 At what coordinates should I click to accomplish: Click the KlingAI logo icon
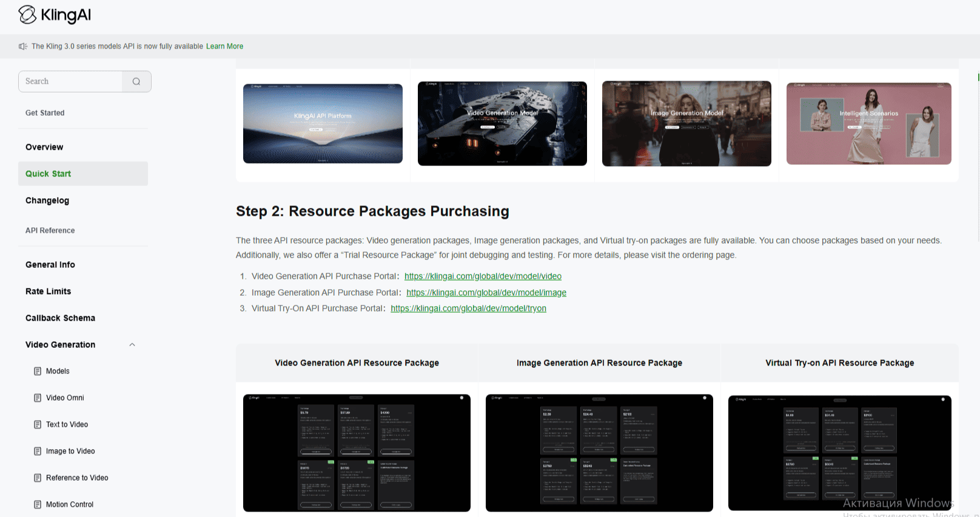click(x=27, y=15)
